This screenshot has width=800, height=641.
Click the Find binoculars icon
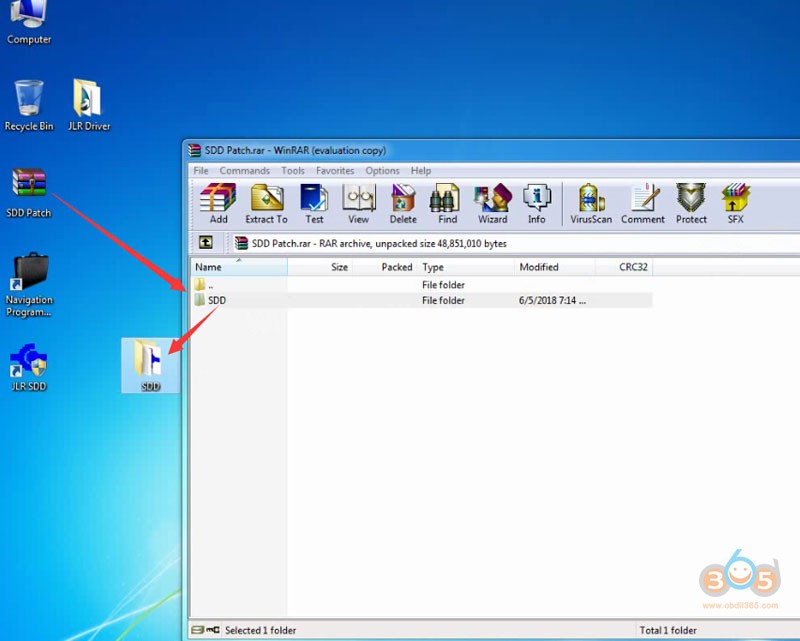coord(447,203)
